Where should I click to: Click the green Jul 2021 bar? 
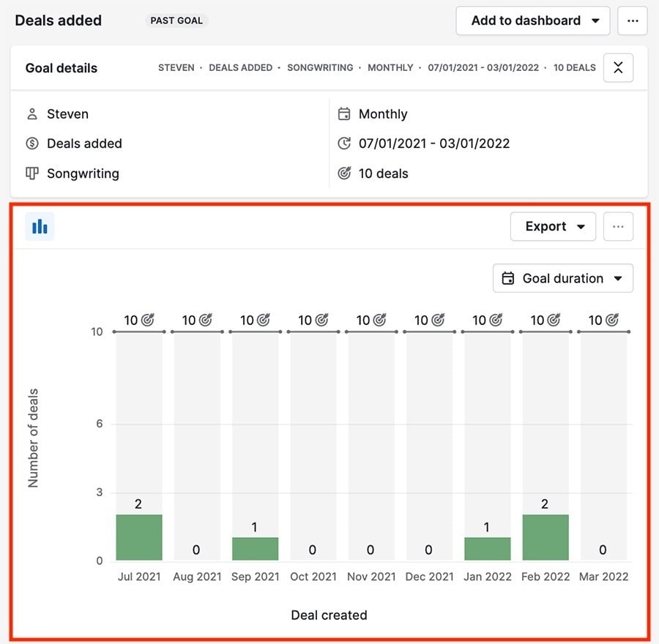click(138, 537)
